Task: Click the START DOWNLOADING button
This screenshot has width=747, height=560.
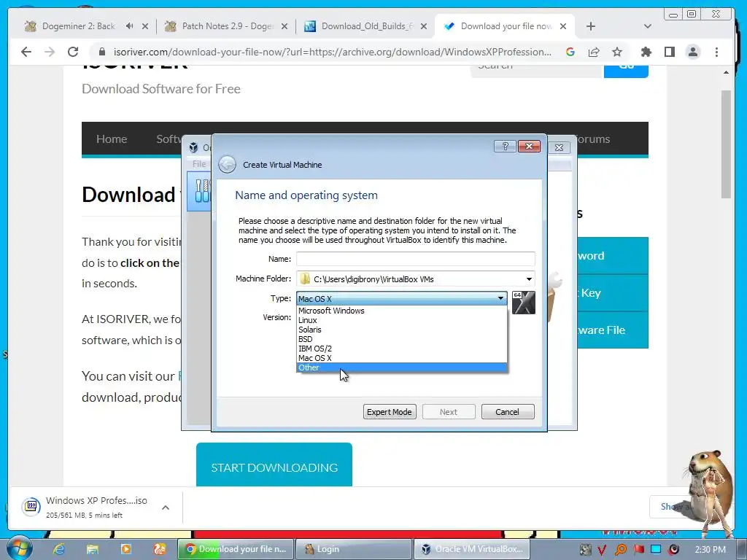Action: click(274, 464)
